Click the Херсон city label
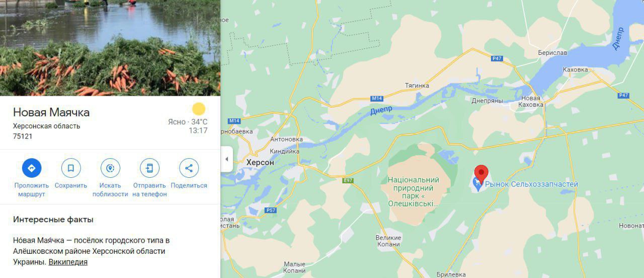The height and width of the screenshot is (278, 644). click(260, 163)
